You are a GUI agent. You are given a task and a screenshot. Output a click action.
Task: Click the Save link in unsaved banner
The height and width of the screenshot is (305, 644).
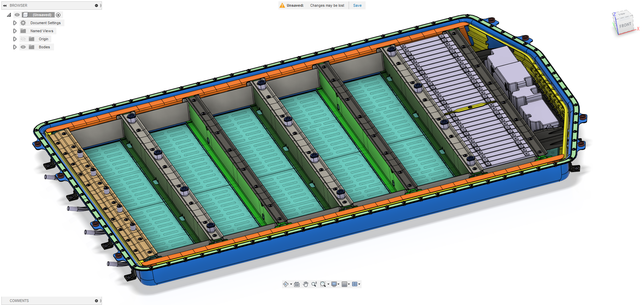click(x=357, y=5)
